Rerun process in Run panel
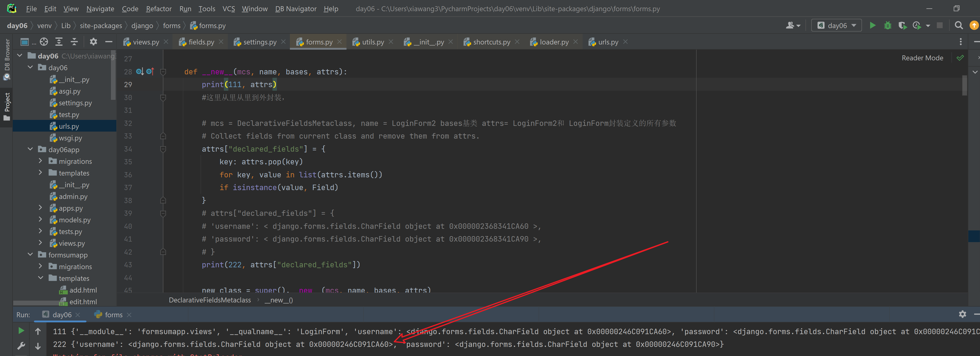Screen dimensions: 980x356 21,331
